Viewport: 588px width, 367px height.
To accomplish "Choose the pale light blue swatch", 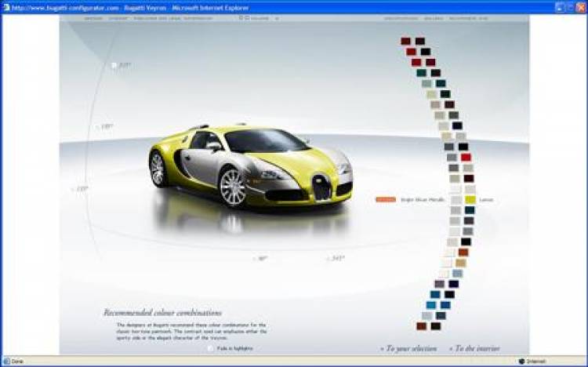I will click(x=458, y=274).
